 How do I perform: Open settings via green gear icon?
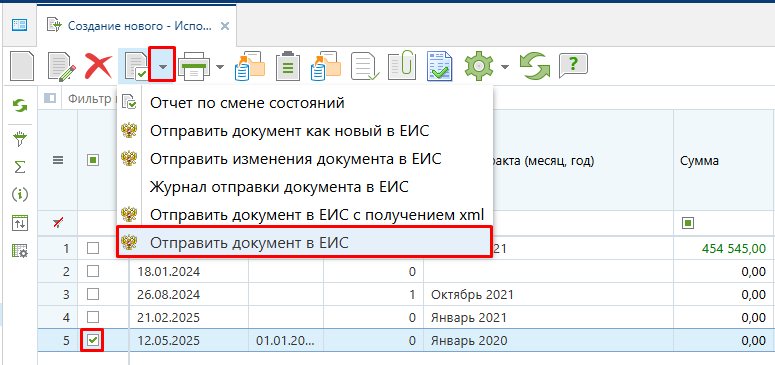[x=478, y=66]
